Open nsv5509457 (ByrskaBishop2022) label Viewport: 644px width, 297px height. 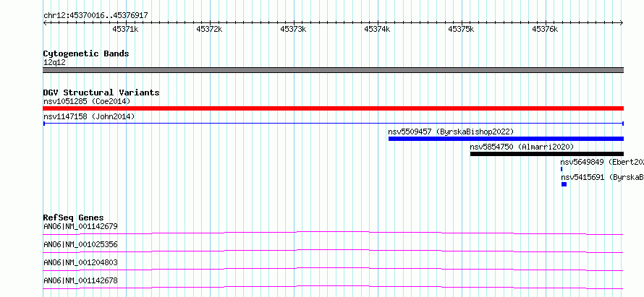pos(451,132)
